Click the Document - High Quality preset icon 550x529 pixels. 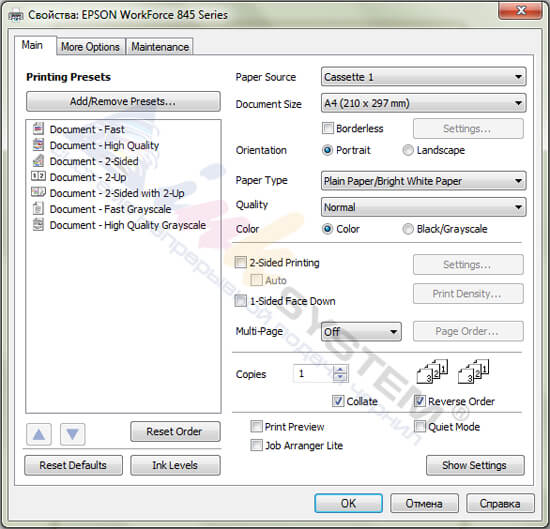(38, 145)
